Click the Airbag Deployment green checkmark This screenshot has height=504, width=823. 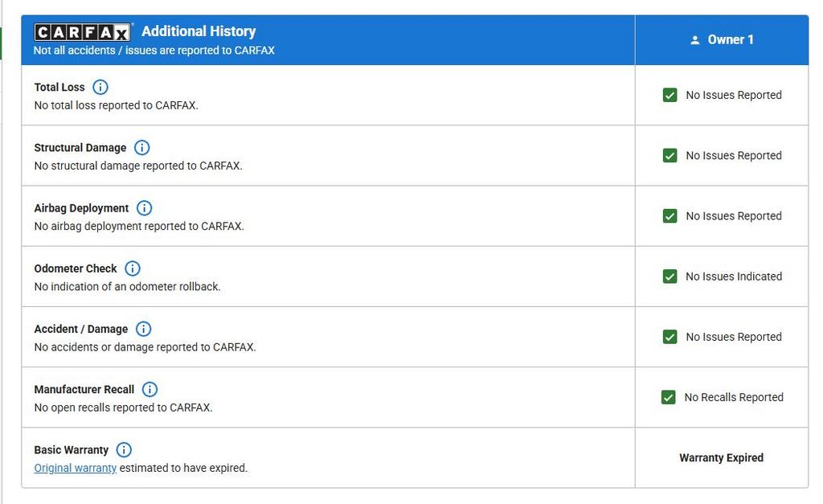point(669,216)
